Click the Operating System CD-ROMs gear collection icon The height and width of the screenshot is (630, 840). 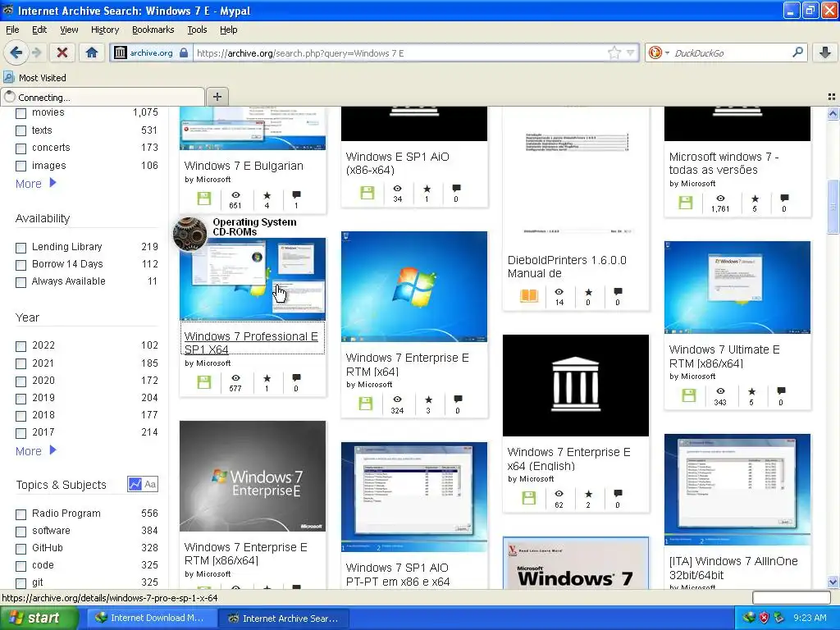click(x=189, y=234)
